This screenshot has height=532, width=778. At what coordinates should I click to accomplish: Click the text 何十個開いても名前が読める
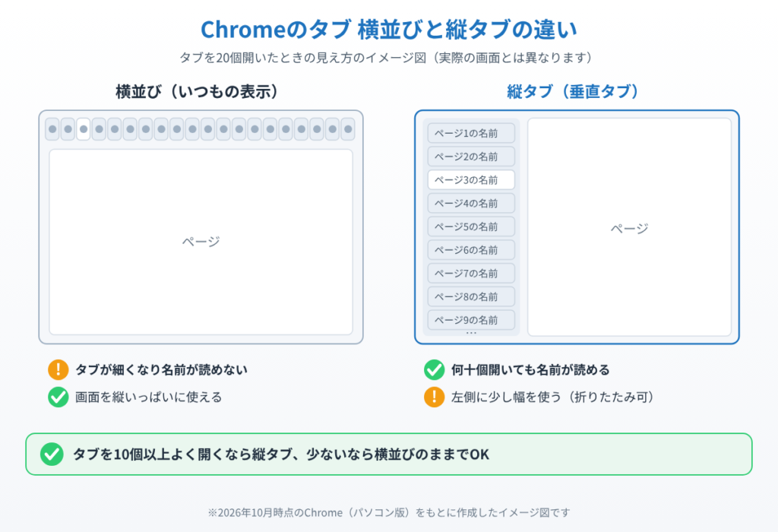point(530,369)
